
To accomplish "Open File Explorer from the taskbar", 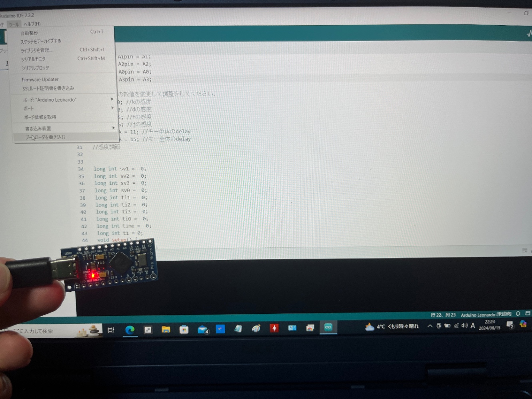I will click(166, 329).
